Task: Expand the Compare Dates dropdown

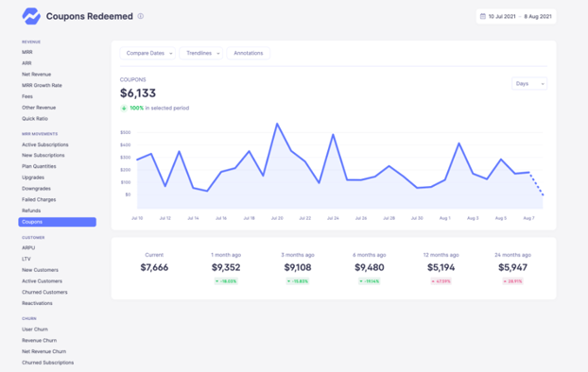Action: (x=147, y=53)
